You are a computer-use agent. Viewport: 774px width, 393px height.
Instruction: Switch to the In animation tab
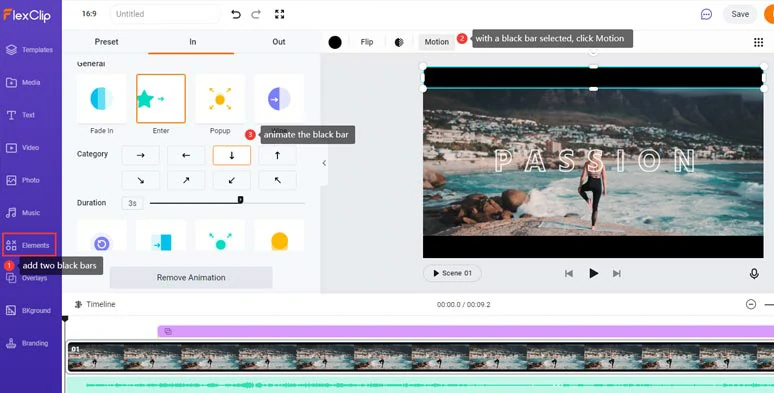pyautogui.click(x=193, y=42)
